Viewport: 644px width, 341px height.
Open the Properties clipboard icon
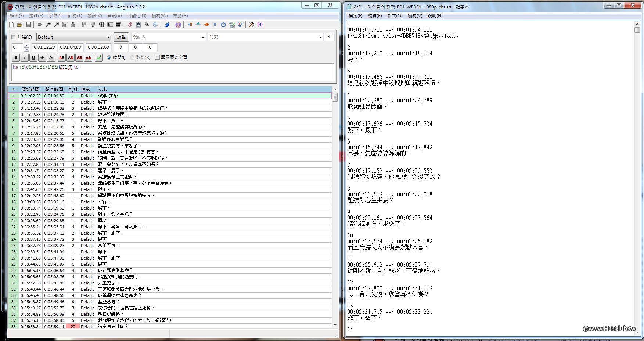138,25
